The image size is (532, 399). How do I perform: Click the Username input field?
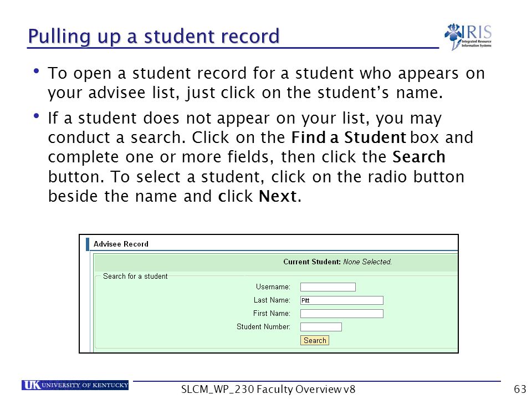coord(328,287)
